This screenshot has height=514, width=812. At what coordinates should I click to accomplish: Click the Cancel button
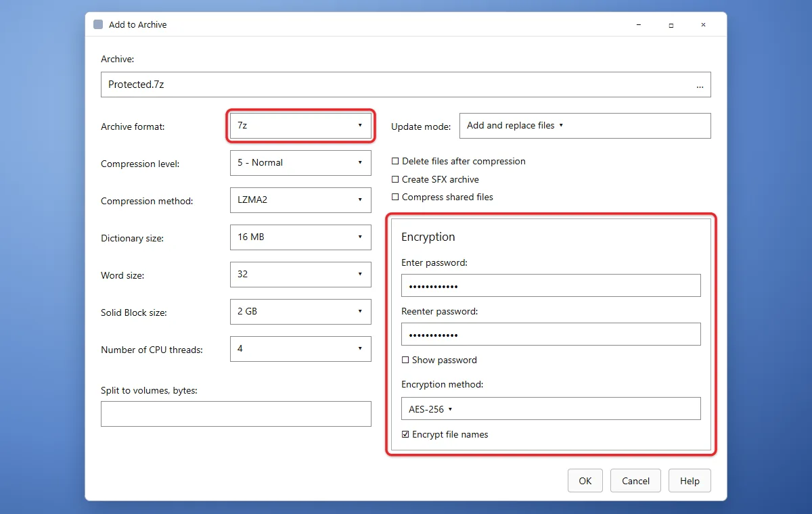pyautogui.click(x=635, y=481)
